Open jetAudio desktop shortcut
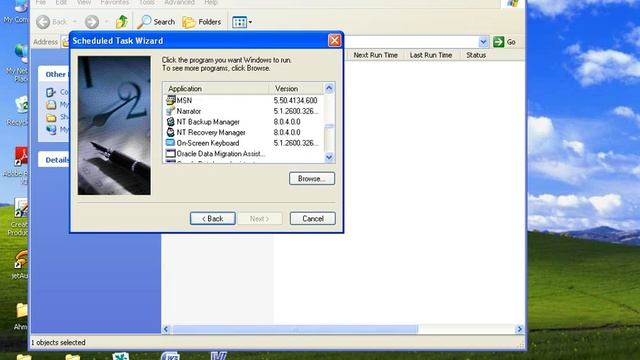 [20, 264]
